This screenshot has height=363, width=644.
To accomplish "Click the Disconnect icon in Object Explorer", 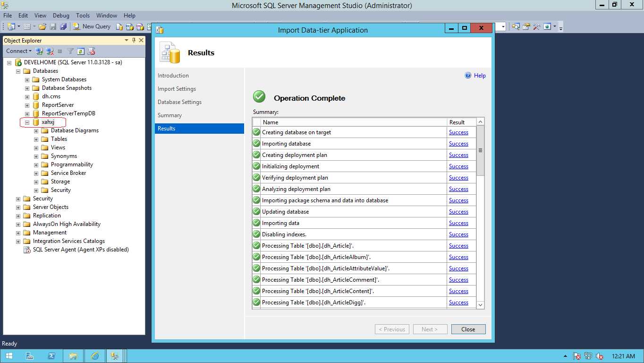I will pos(50,51).
